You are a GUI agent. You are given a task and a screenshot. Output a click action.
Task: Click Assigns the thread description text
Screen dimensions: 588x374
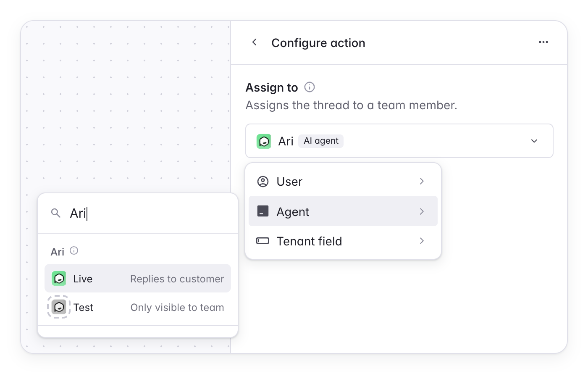[351, 105]
